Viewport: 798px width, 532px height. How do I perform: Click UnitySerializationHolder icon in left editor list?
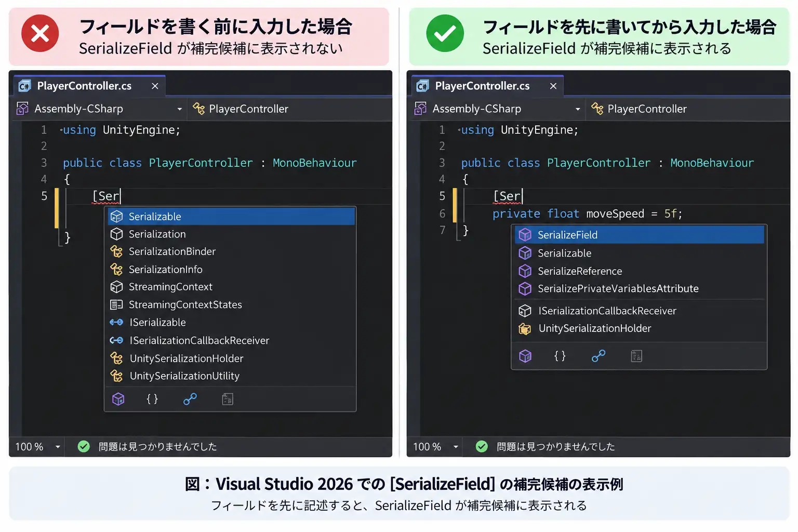[116, 358]
